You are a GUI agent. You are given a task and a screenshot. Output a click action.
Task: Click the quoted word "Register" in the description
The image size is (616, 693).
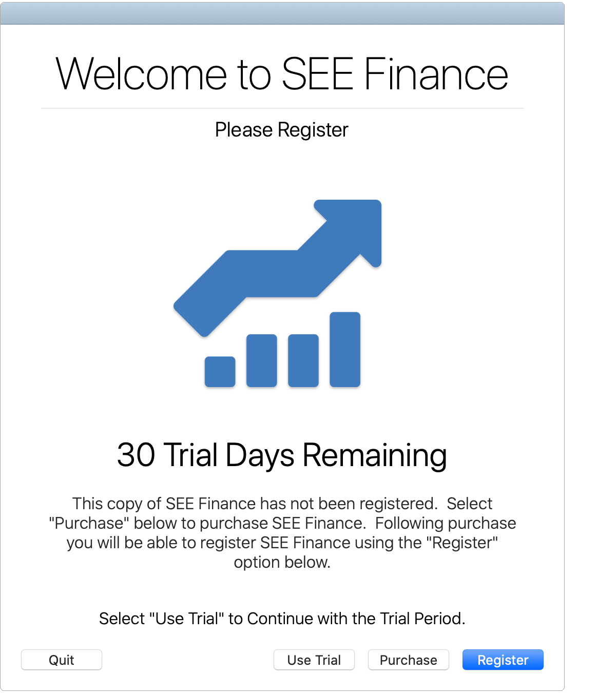click(x=465, y=543)
